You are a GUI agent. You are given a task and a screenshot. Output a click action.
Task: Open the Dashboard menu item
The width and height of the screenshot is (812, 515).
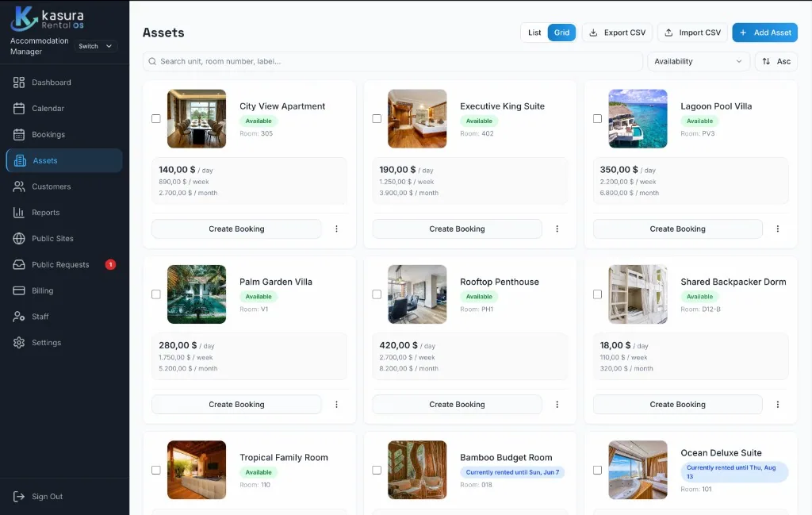[64, 83]
